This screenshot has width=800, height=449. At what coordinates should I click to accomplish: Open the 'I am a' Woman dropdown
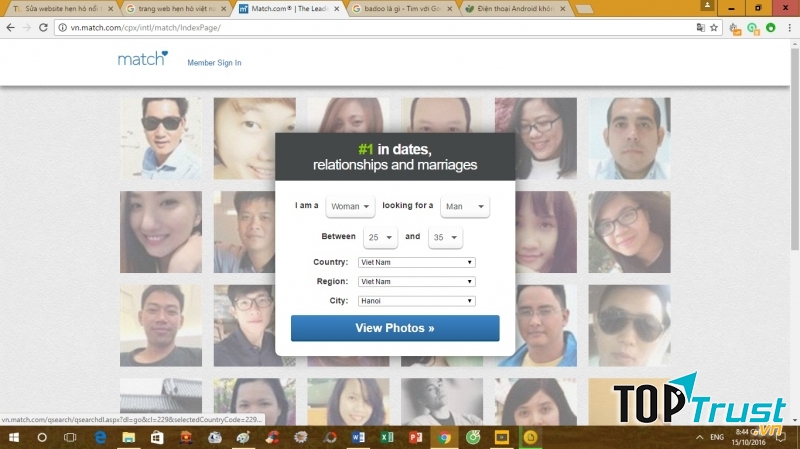click(x=350, y=206)
